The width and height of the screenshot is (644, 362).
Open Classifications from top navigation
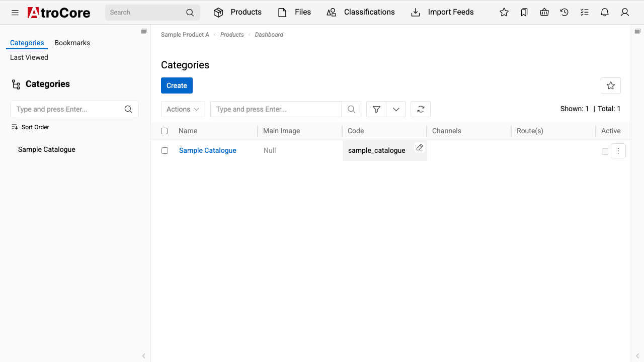coord(361,12)
